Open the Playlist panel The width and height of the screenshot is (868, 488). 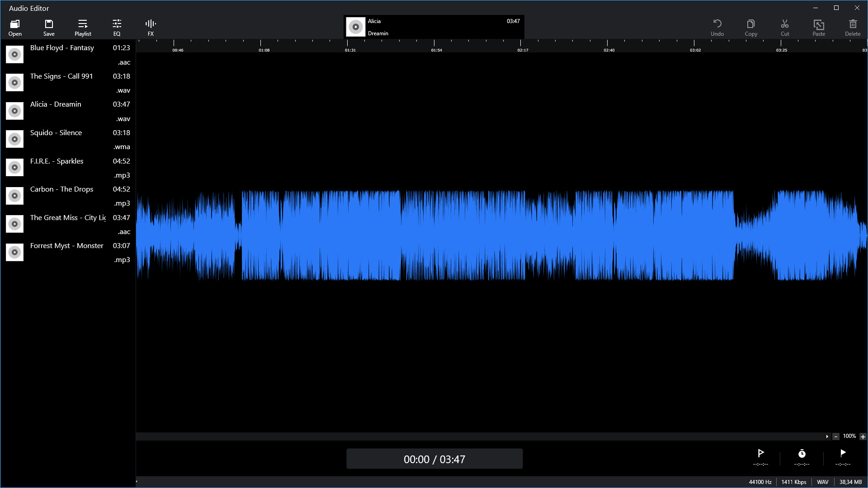pos(82,27)
